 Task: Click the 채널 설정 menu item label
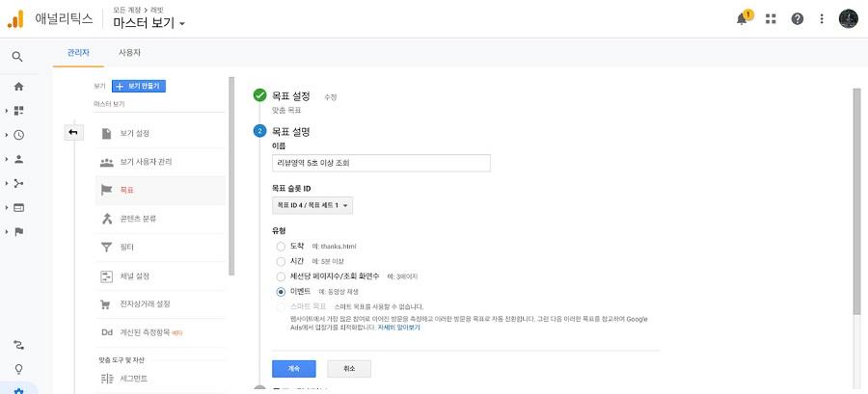pos(134,276)
